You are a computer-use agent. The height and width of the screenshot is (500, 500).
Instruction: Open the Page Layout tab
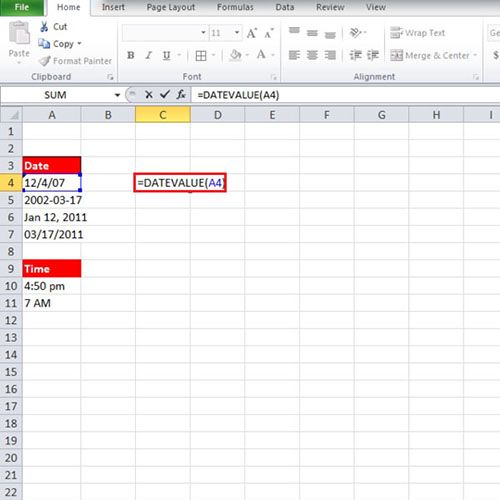171,7
